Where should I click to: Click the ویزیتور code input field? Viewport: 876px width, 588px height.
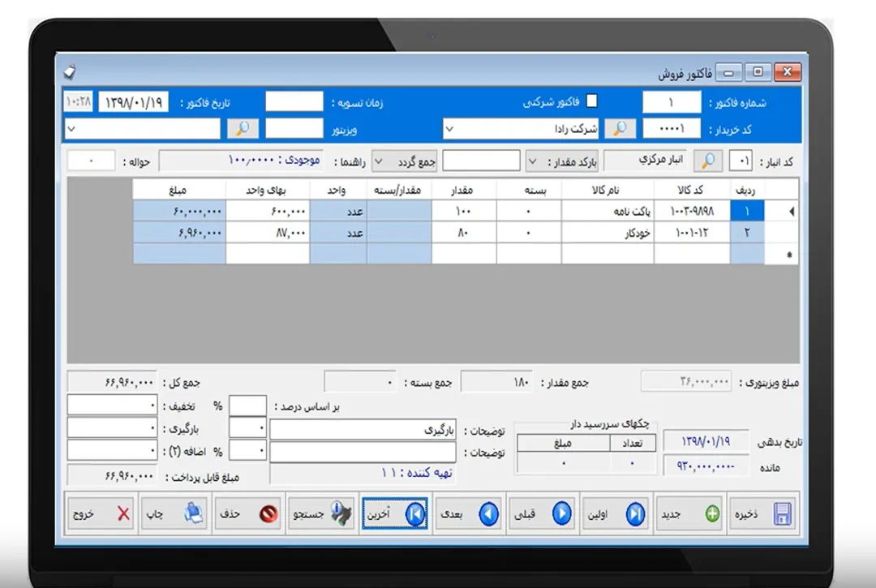tap(294, 129)
